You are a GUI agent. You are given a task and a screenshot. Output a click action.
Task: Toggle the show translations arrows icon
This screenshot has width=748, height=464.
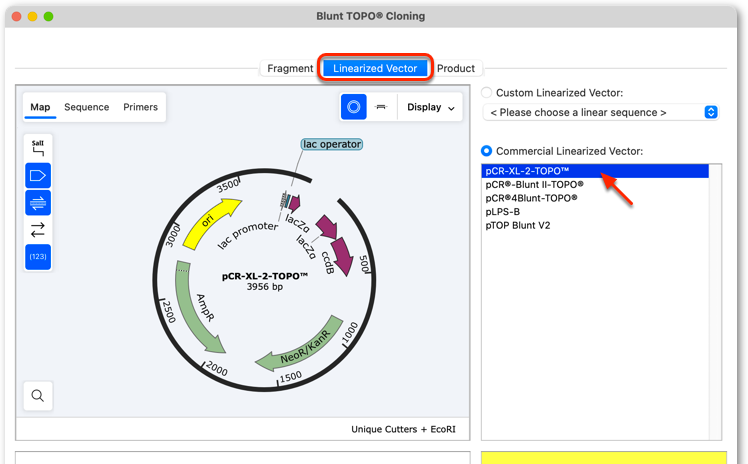[38, 230]
